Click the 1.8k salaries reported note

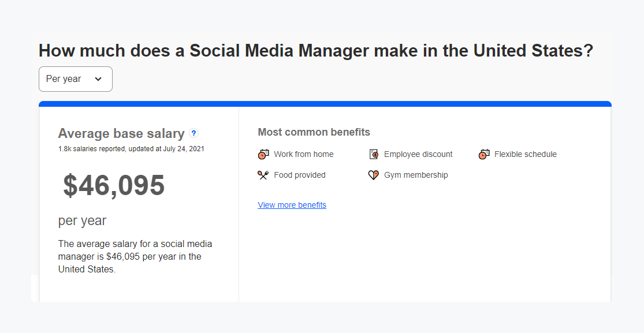tap(131, 148)
